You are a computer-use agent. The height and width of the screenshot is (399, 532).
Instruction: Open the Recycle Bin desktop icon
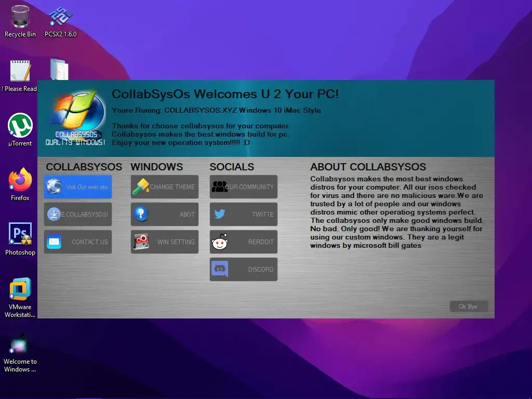20,21
